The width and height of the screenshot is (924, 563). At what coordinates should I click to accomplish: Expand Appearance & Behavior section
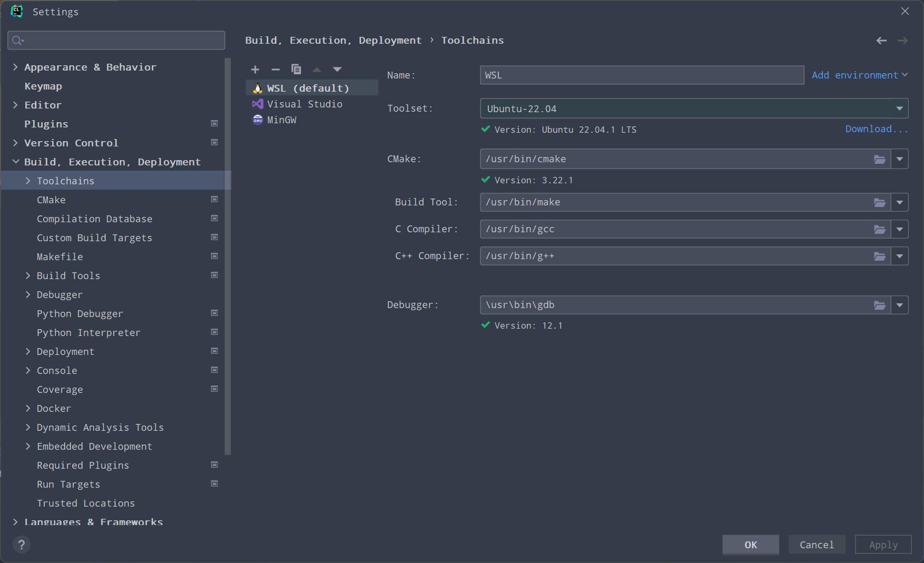[15, 67]
